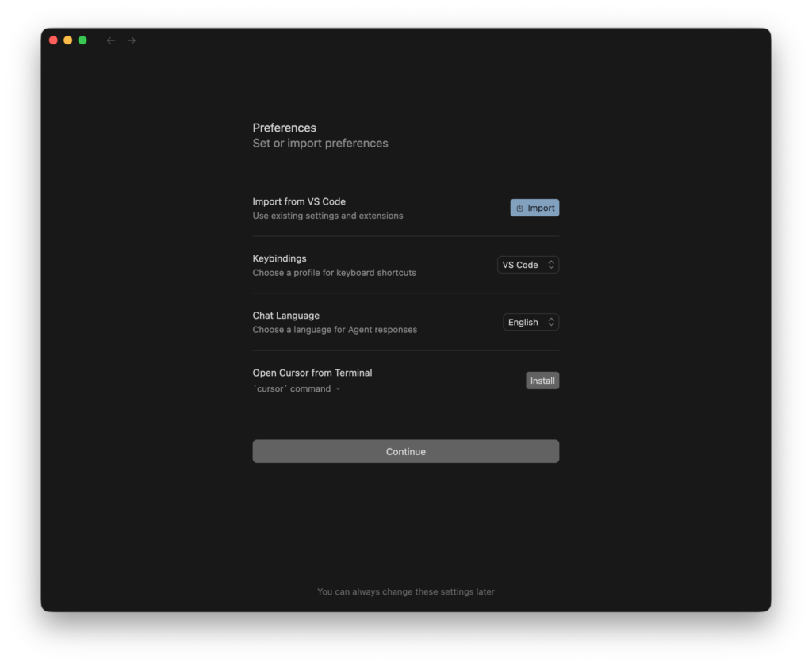This screenshot has height=666, width=812.
Task: Minimize the window with the yellow button
Action: click(67, 40)
